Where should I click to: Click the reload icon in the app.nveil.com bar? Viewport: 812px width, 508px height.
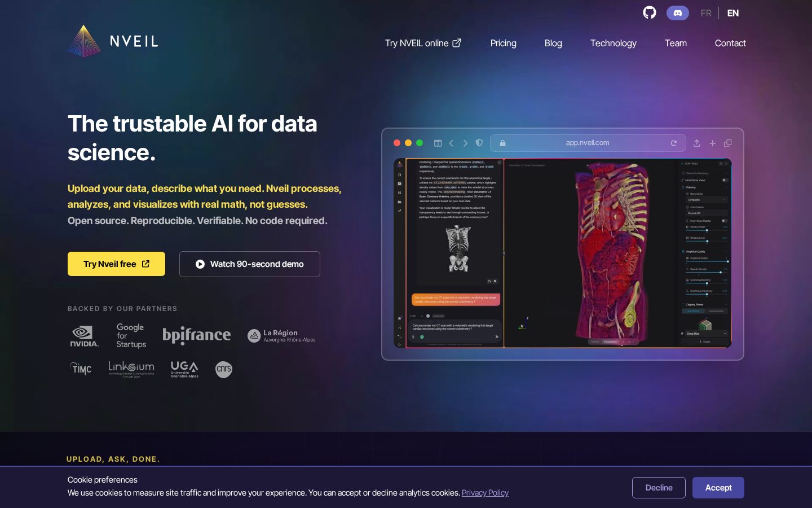pyautogui.click(x=673, y=143)
